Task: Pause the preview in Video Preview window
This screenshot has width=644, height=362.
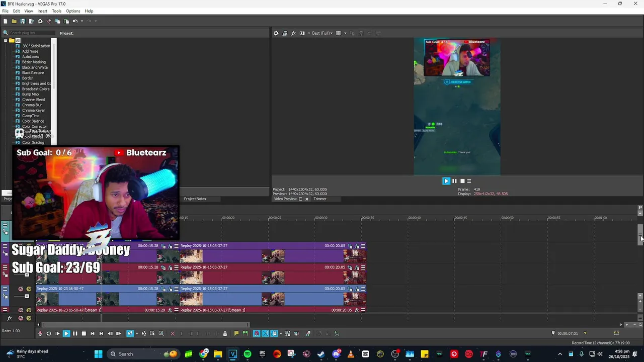Action: pos(454,181)
